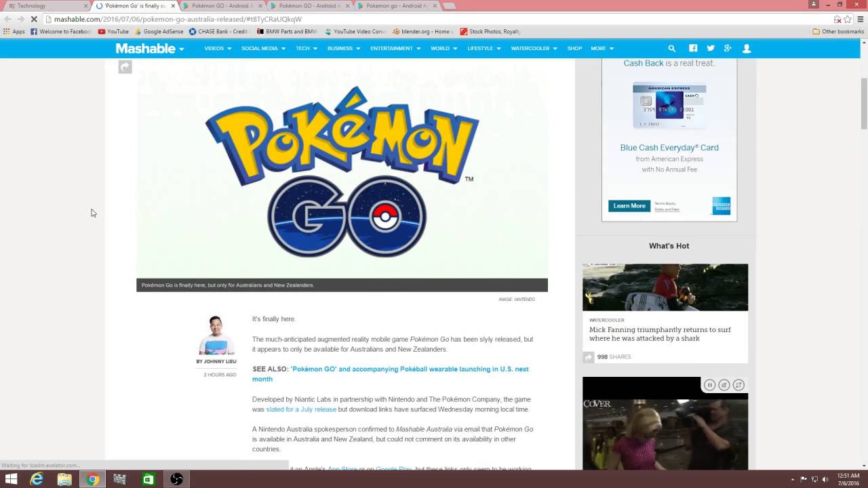Image resolution: width=868 pixels, height=488 pixels.
Task: Open the Apps bookmarks shortcut
Action: point(14,32)
